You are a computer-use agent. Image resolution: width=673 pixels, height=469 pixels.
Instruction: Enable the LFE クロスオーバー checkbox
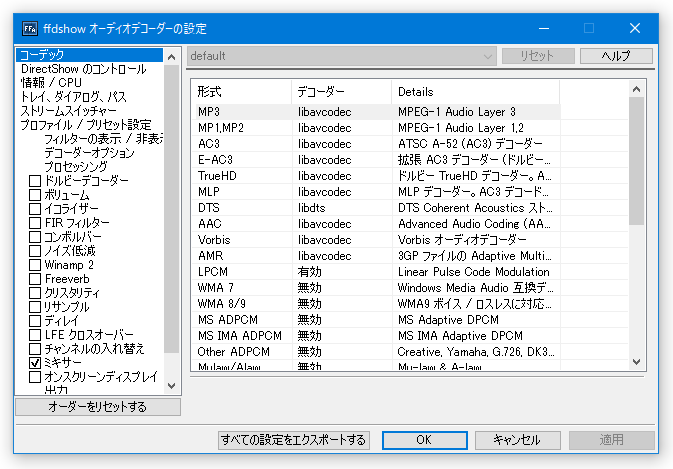point(35,335)
